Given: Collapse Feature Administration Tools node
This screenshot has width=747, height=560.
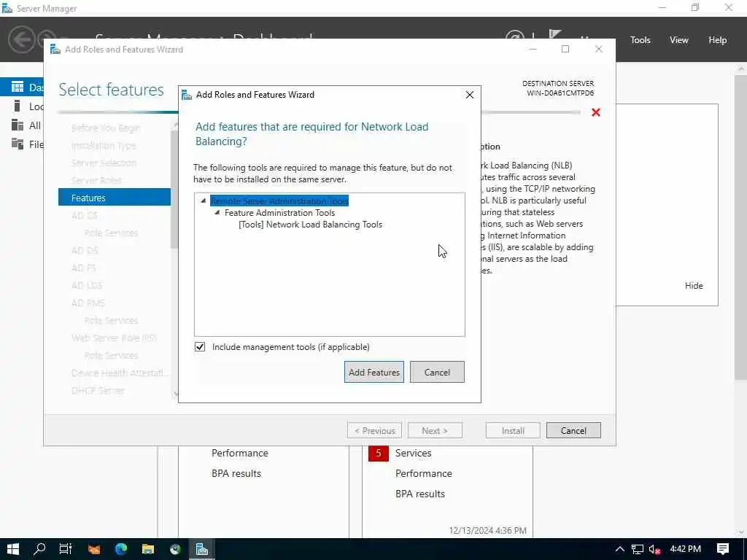Looking at the screenshot, I should point(217,212).
